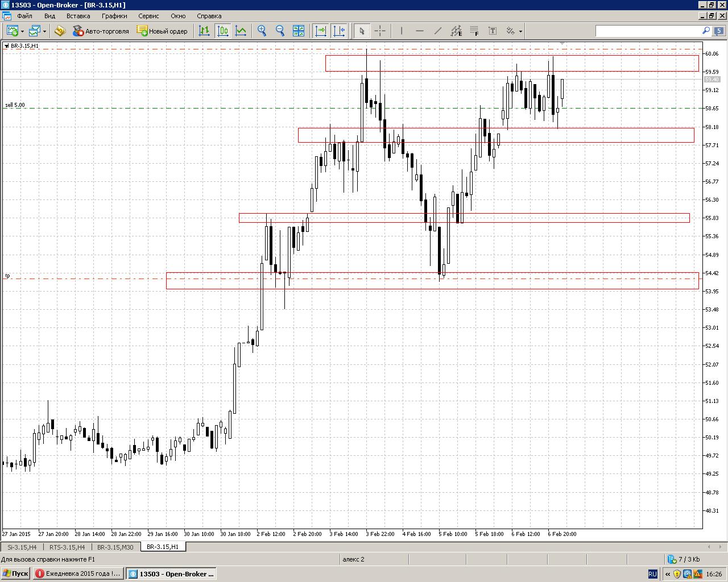
Task: Open the chat notifications icon showing 5
Action: [x=719, y=31]
